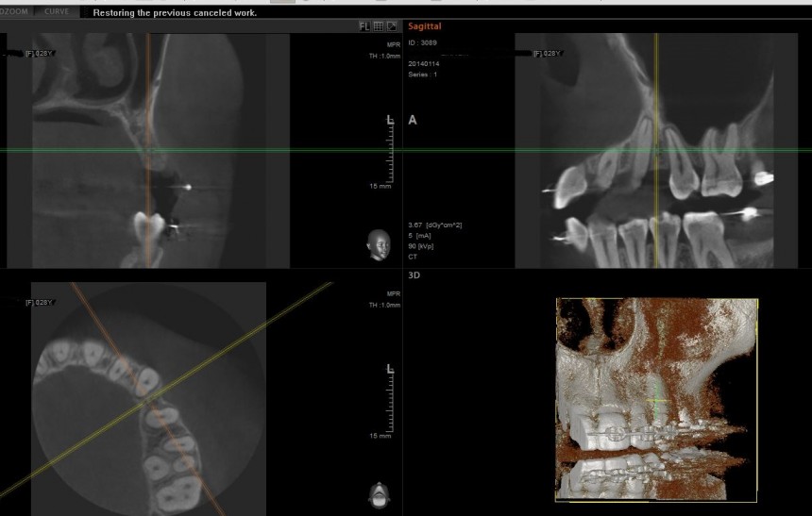The image size is (812, 516).
Task: Click the green crosshair marker in 3D view
Action: point(659,399)
